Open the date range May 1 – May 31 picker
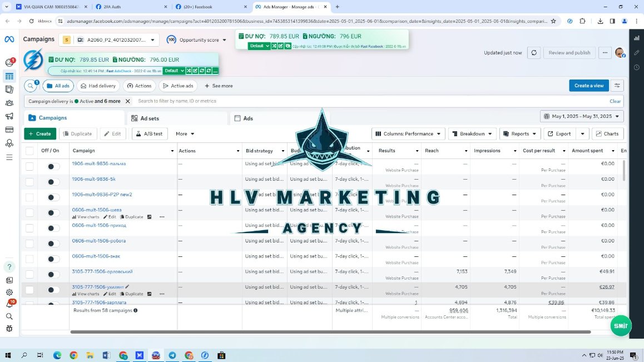Screen dimensions: 644x362 click(582, 116)
